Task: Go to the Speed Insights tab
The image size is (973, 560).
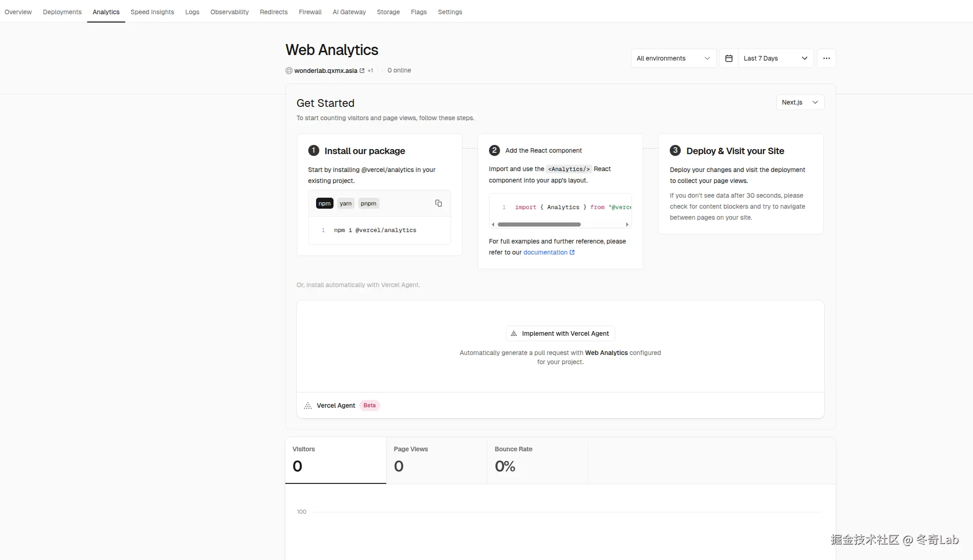Action: [x=152, y=12]
